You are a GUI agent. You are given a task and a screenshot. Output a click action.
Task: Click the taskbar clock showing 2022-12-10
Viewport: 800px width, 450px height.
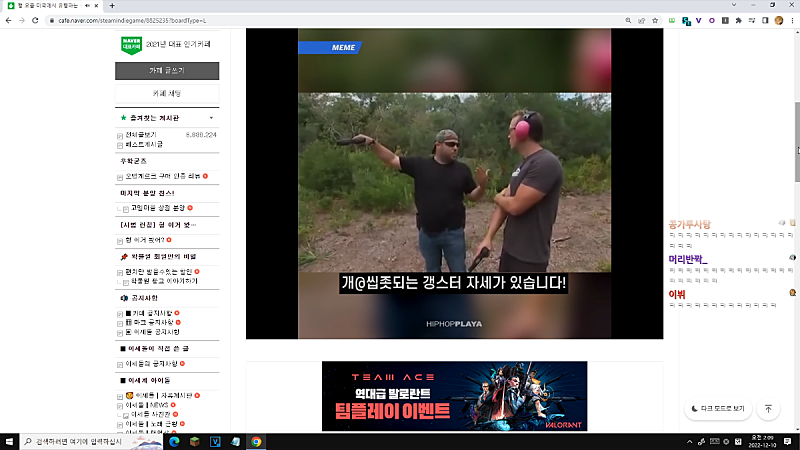click(763, 441)
